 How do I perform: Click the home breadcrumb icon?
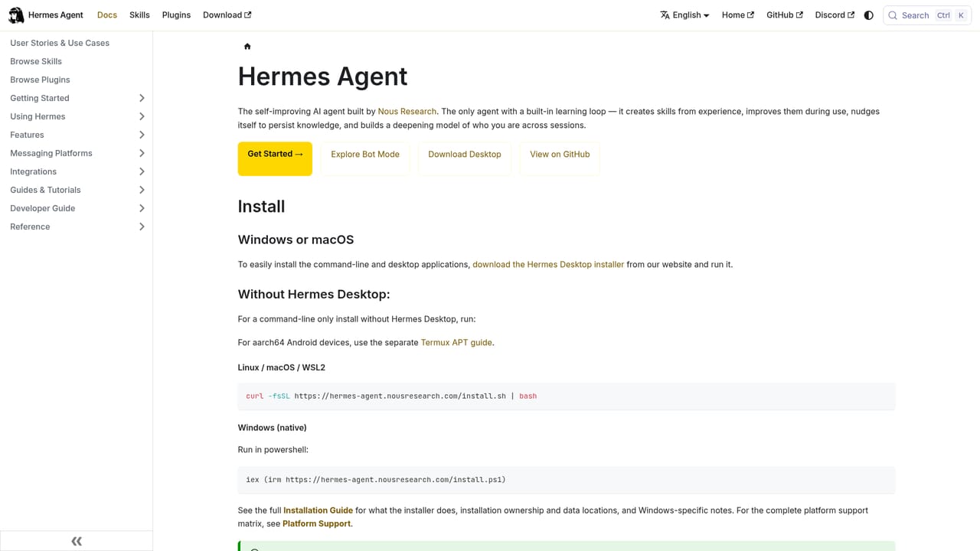[247, 47]
